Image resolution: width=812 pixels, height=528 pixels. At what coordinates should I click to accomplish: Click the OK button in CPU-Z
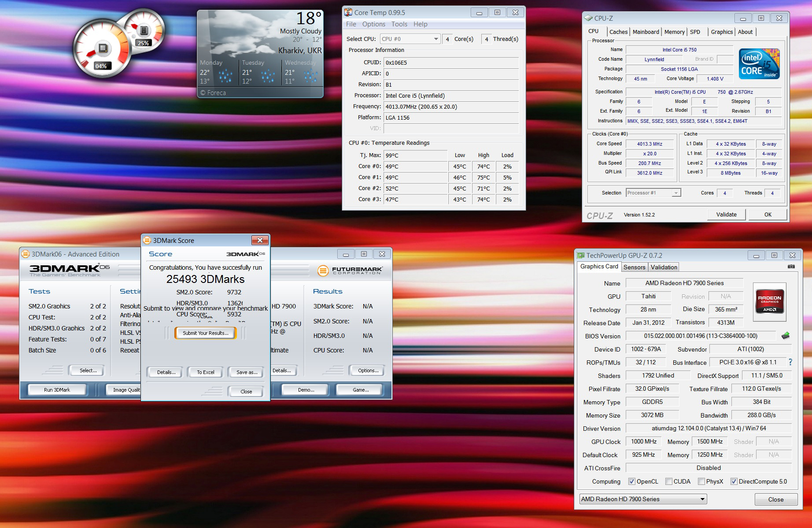768,215
